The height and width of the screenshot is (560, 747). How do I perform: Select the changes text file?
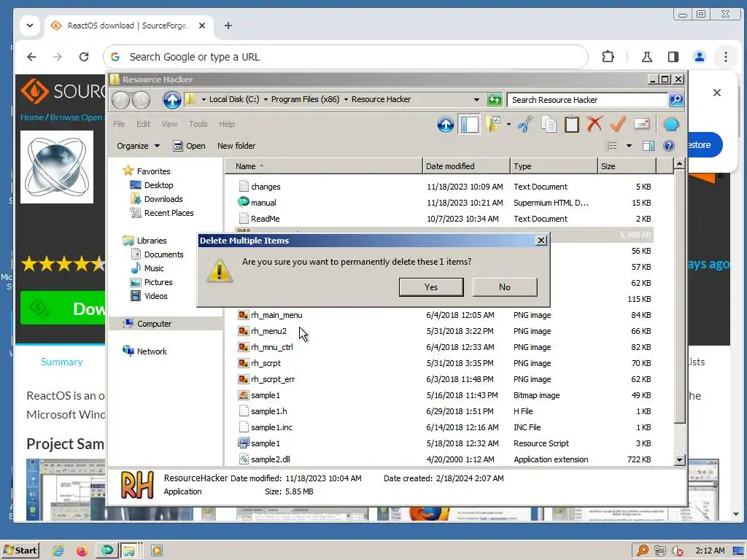[266, 187]
